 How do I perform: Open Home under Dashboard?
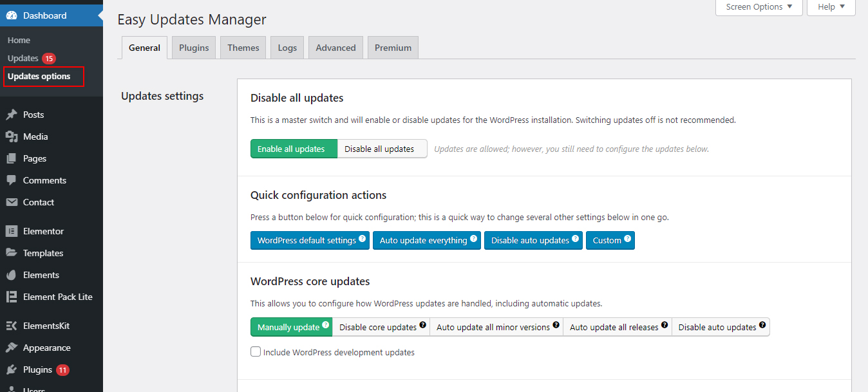click(19, 40)
